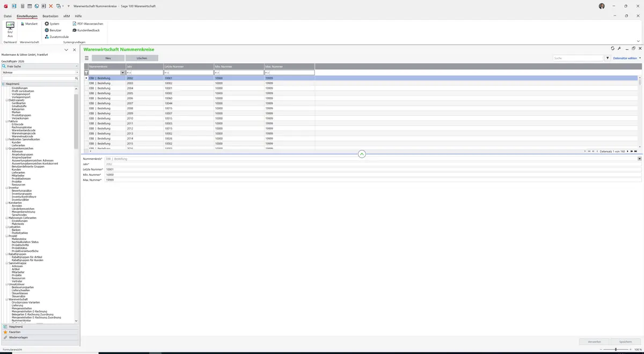Adjust the zoom slider in the status bar
The width and height of the screenshot is (644, 354).
tap(616, 349)
